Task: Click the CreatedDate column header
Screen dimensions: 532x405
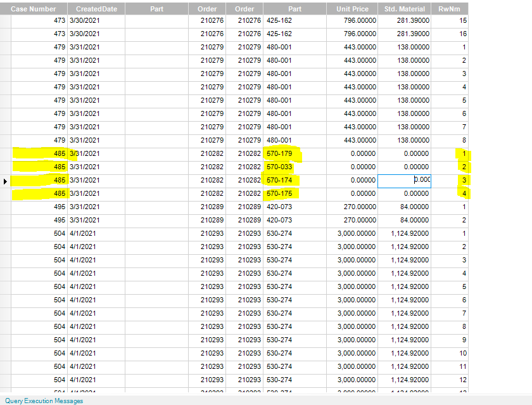Action: tap(96, 9)
